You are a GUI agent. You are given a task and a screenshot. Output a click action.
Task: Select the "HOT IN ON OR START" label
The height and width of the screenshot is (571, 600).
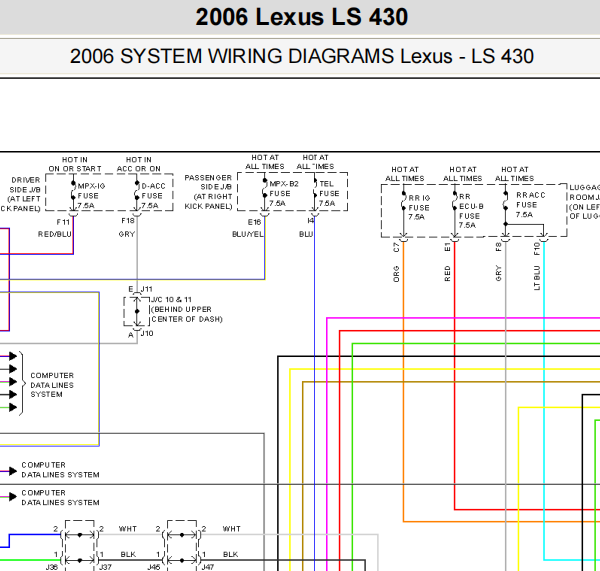[75, 164]
